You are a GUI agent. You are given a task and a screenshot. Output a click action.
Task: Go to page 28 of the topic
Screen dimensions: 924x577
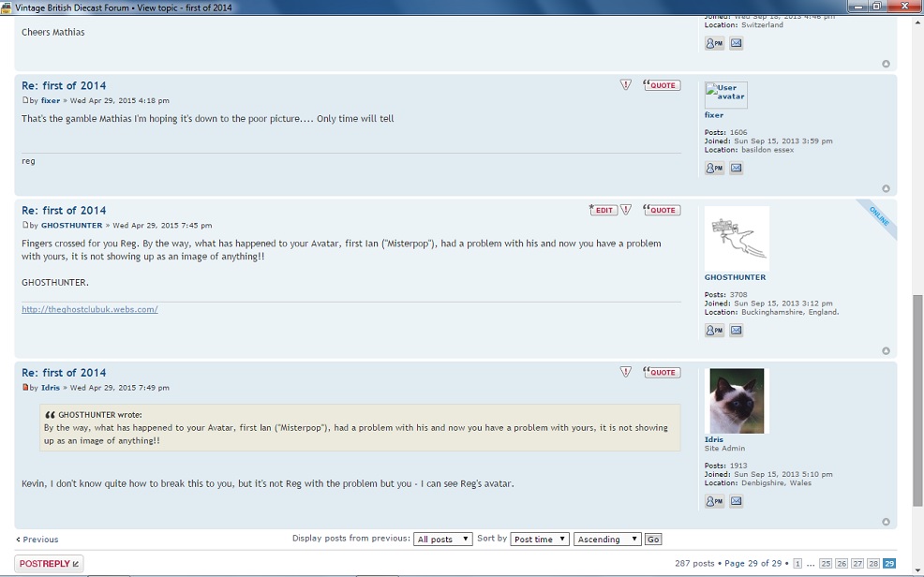[872, 564]
